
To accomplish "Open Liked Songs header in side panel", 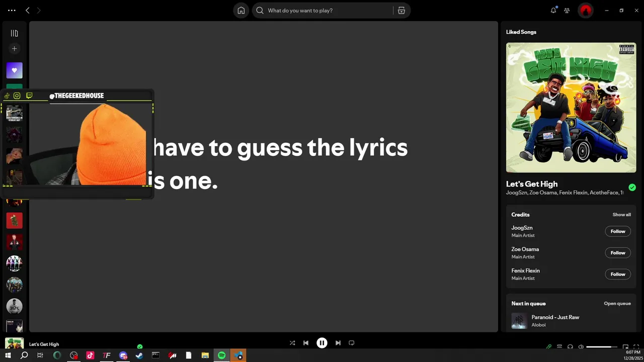I will [x=521, y=32].
